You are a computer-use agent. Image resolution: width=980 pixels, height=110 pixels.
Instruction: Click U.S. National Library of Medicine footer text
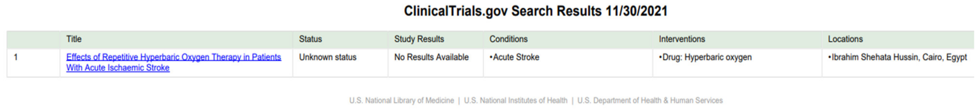(x=401, y=101)
